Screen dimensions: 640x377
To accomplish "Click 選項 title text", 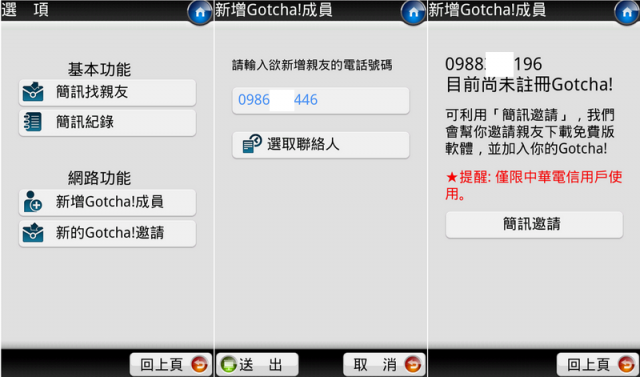I will point(25,10).
